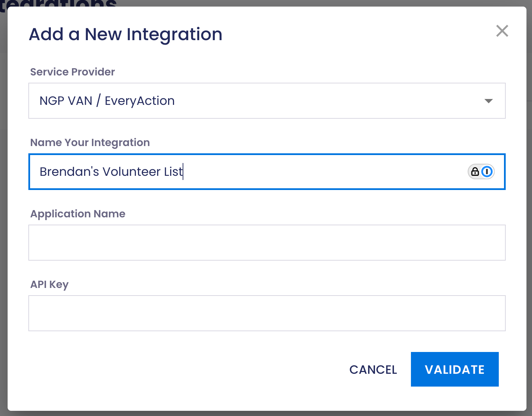
Task: Click the dimmed Integrations heading behind the dialog
Action: tap(59, 3)
